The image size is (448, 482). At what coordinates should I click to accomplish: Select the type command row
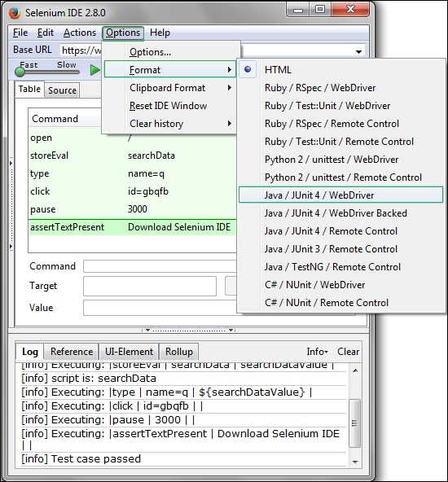[x=132, y=173]
